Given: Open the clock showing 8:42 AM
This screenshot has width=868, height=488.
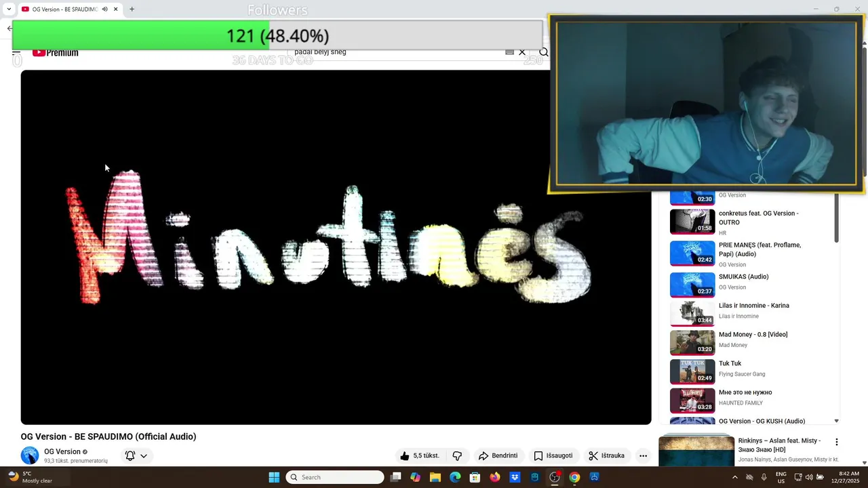Looking at the screenshot, I should point(845,477).
